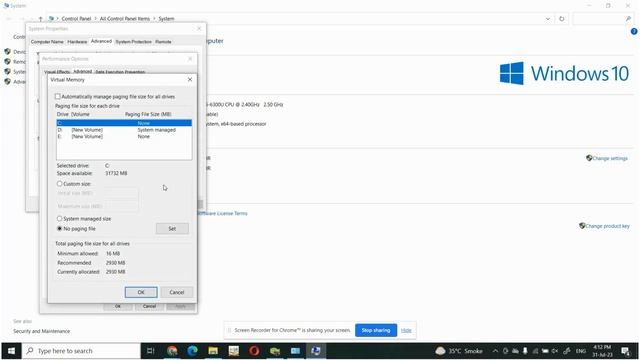Open Advanced tab in System Properties

coord(101,41)
